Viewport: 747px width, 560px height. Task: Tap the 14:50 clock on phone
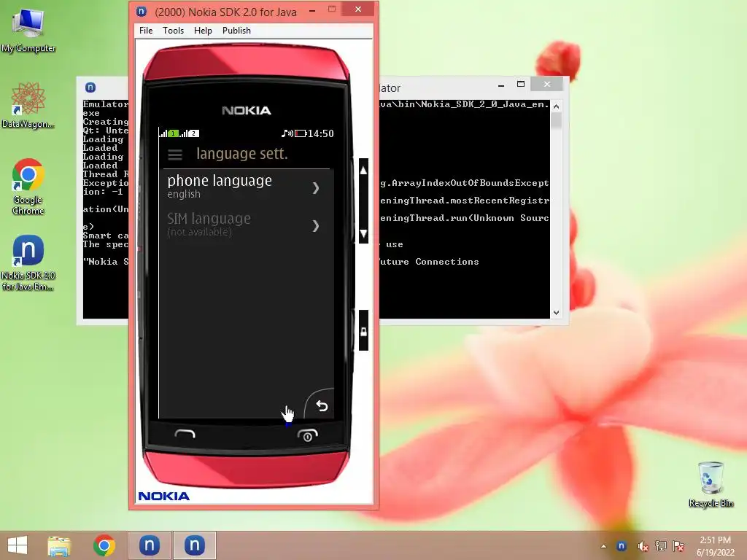tap(321, 133)
